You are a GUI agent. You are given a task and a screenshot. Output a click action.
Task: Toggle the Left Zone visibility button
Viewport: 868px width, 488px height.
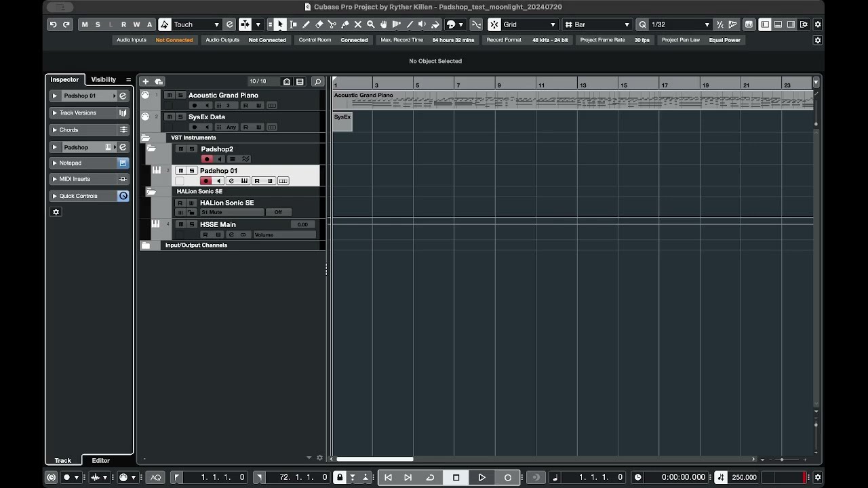coord(765,24)
